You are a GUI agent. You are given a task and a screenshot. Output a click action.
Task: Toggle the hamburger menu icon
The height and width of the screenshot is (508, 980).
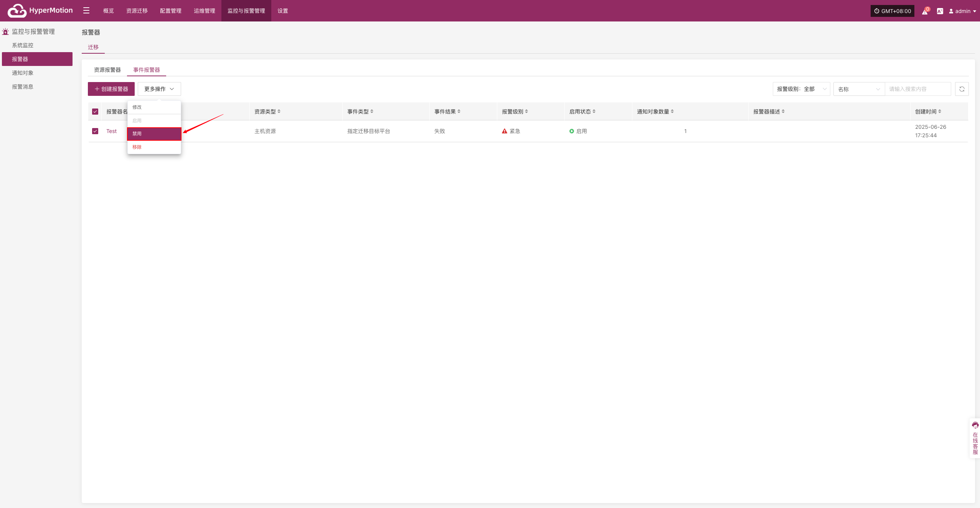[x=86, y=10]
